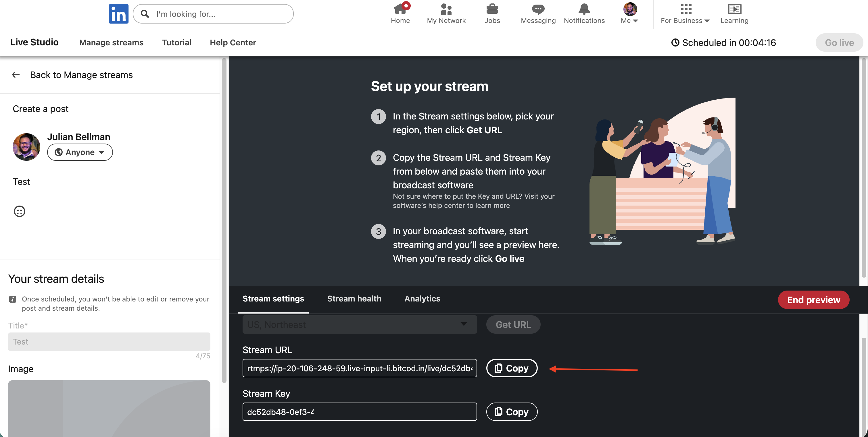Screen dimensions: 868x437
Task: Open Manage streams menu item
Action: (111, 42)
